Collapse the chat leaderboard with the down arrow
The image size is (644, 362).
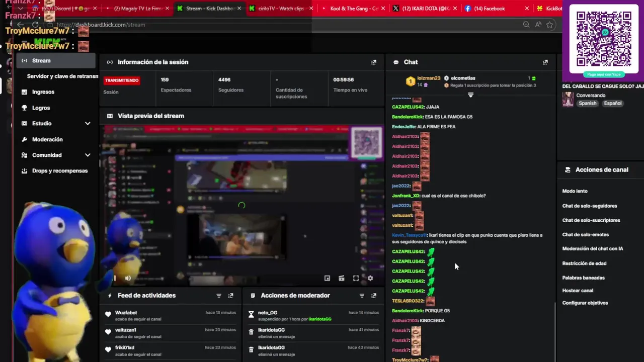coord(470,95)
